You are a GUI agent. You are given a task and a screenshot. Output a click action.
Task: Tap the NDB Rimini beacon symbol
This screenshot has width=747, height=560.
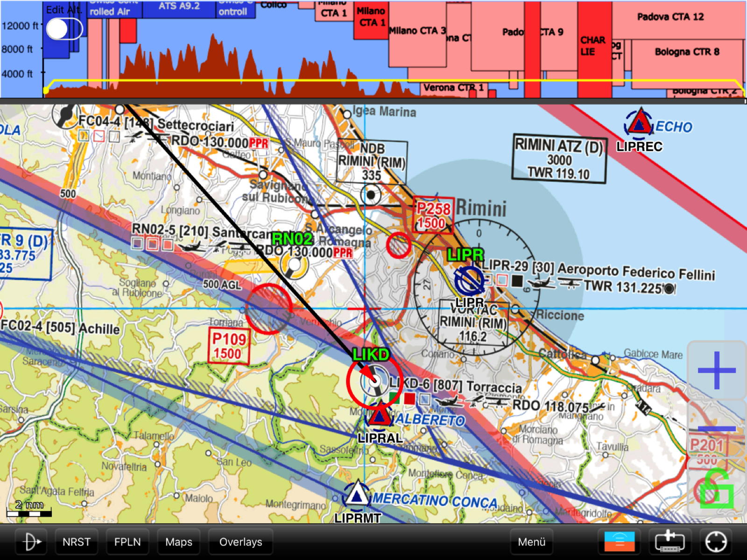tap(371, 195)
